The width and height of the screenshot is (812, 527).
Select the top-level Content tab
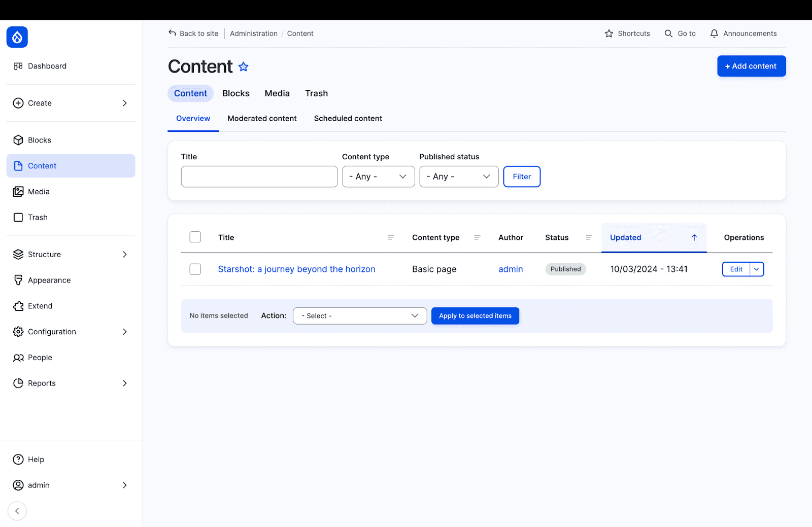191,93
